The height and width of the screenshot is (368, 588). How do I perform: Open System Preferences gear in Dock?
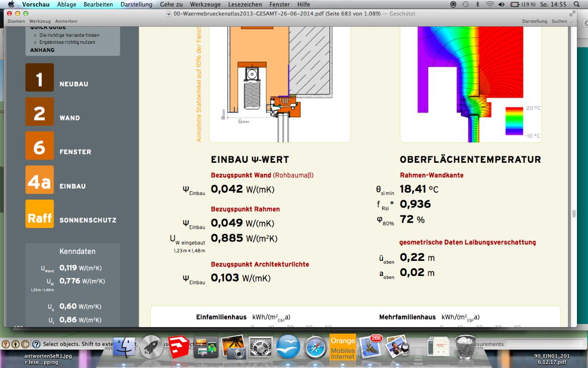(x=261, y=347)
